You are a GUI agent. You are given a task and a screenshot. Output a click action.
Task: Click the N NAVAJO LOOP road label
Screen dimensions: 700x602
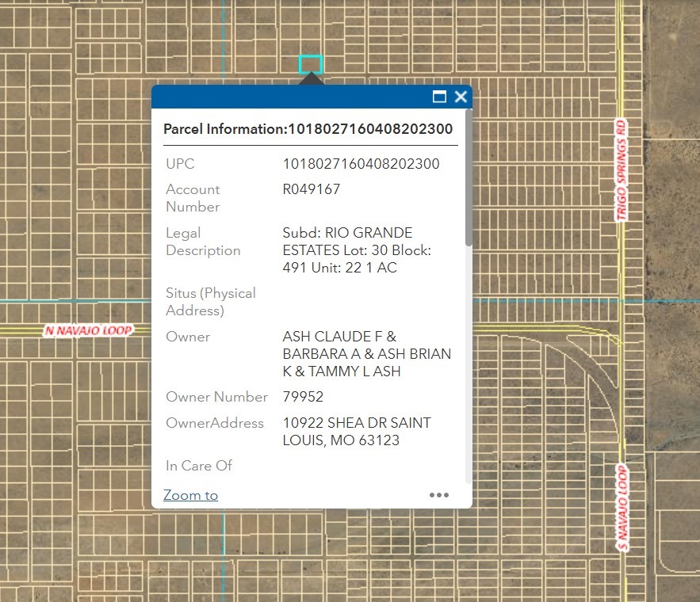(88, 330)
